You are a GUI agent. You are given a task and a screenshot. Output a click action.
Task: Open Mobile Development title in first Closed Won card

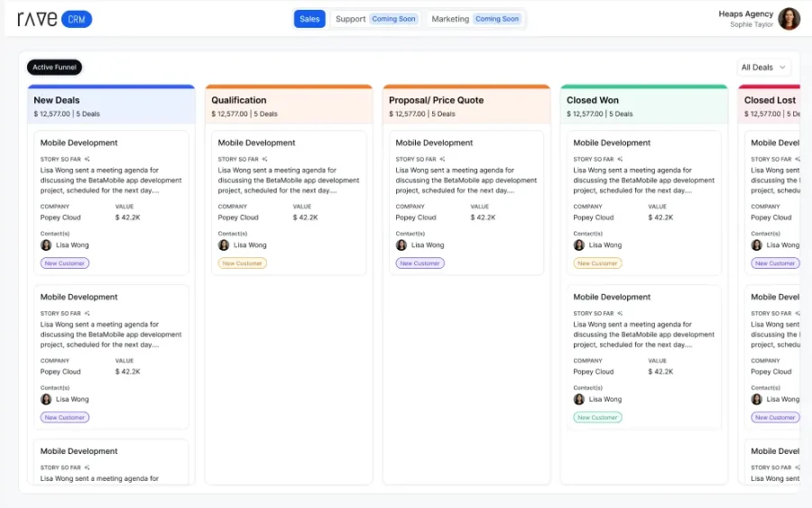click(612, 143)
